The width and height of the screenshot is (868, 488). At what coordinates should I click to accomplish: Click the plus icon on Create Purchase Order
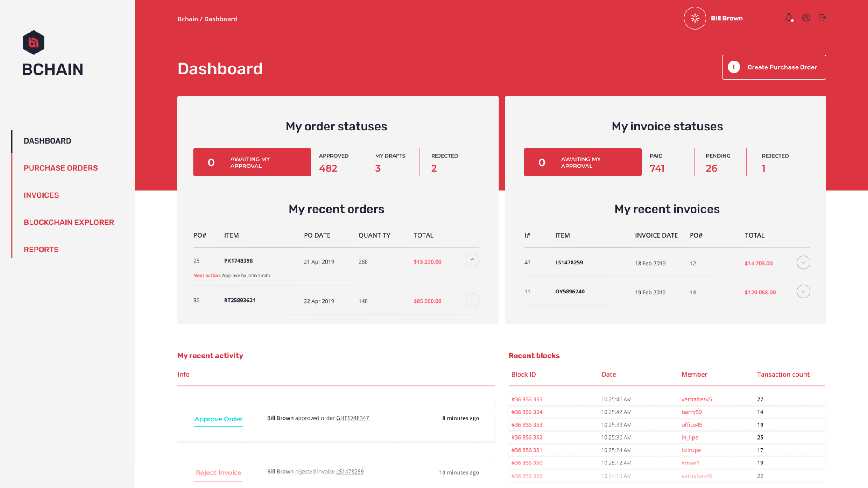pyautogui.click(x=733, y=67)
